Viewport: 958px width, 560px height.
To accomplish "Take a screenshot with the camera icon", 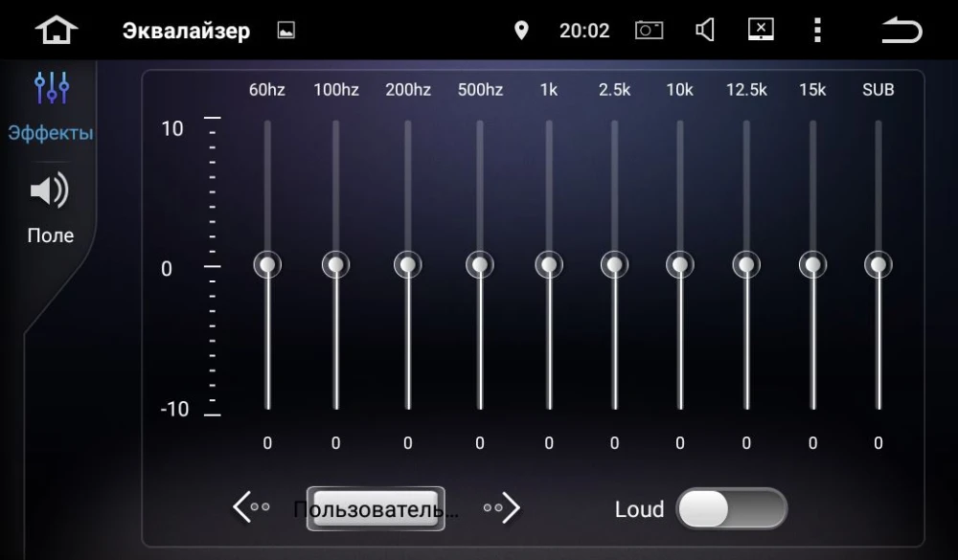I will [x=649, y=30].
